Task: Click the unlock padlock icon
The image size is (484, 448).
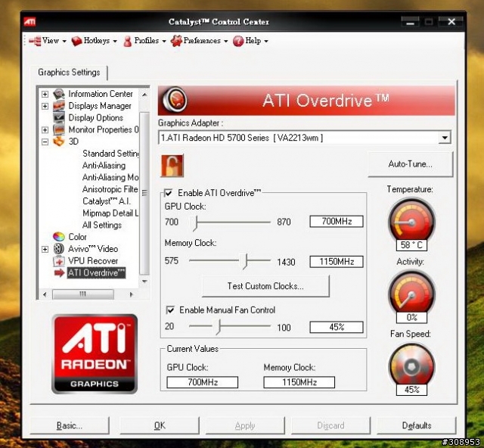Action: click(172, 166)
